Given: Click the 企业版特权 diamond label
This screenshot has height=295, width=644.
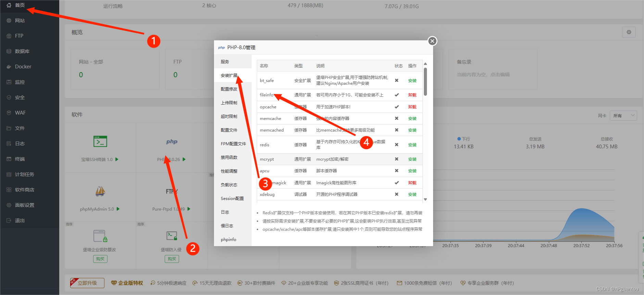Looking at the screenshot, I should pyautogui.click(x=127, y=283).
